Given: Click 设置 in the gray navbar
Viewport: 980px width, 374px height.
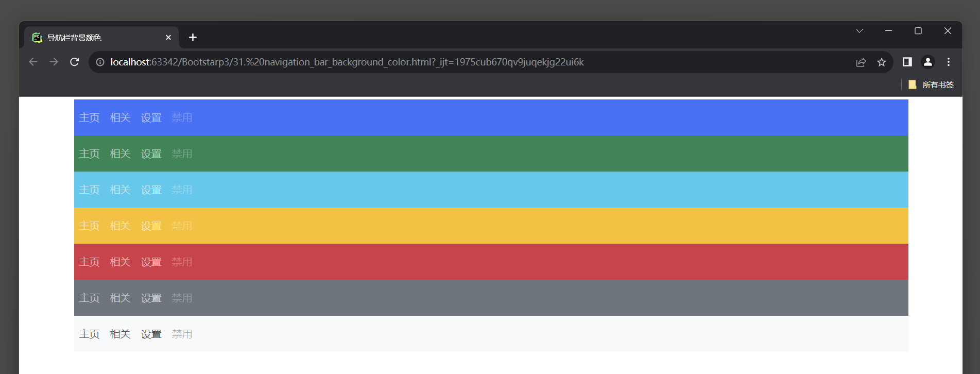Looking at the screenshot, I should point(151,298).
